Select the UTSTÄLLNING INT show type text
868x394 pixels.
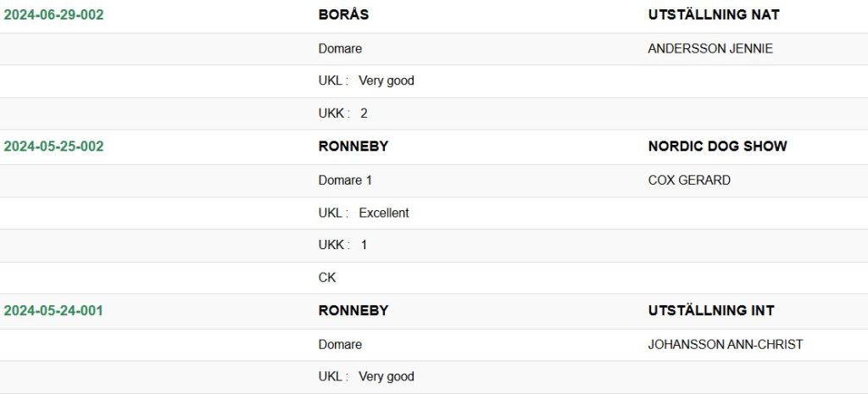pyautogui.click(x=711, y=310)
